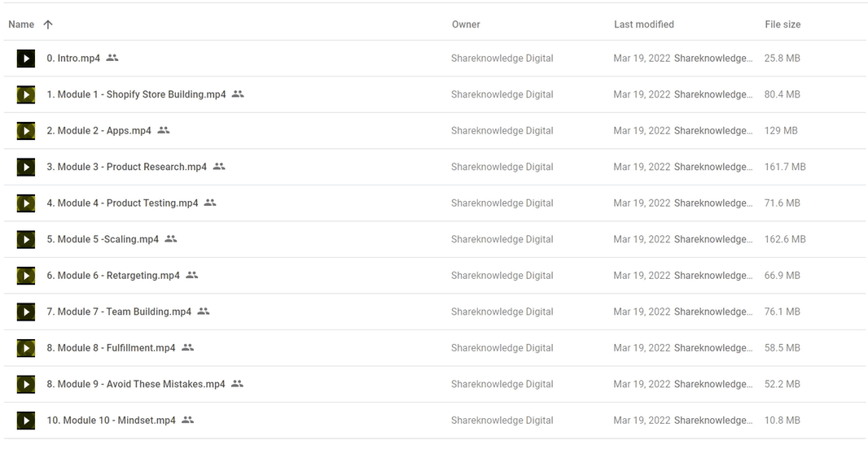The height and width of the screenshot is (449, 868).
Task: Open 8. Module 8 - Fulfillment.mp4 file
Action: pyautogui.click(x=111, y=348)
